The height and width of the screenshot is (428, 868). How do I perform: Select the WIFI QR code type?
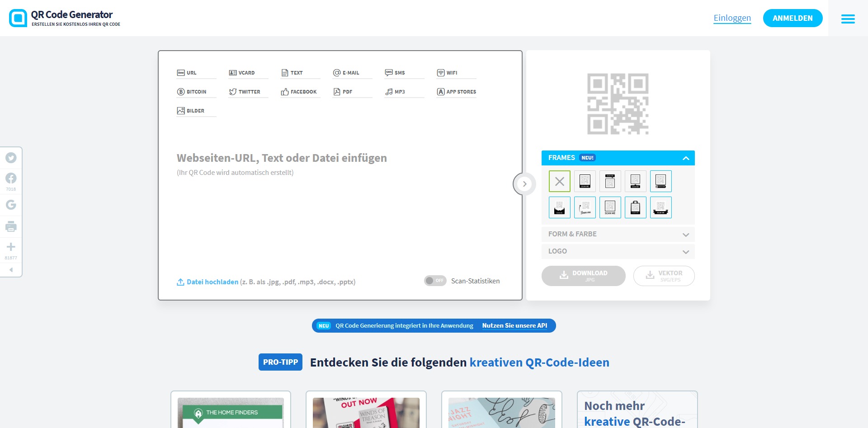452,72
